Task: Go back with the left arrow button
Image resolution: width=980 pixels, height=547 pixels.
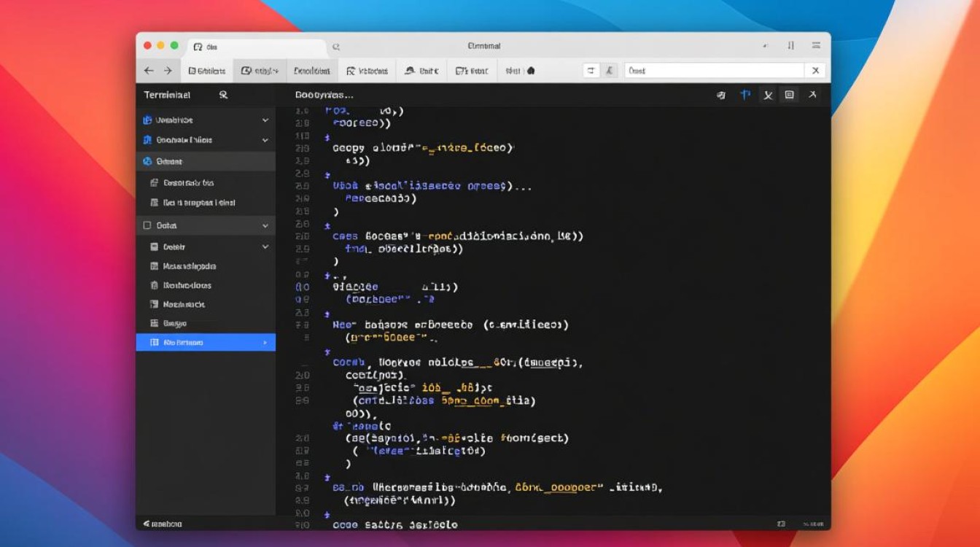Action: 149,71
